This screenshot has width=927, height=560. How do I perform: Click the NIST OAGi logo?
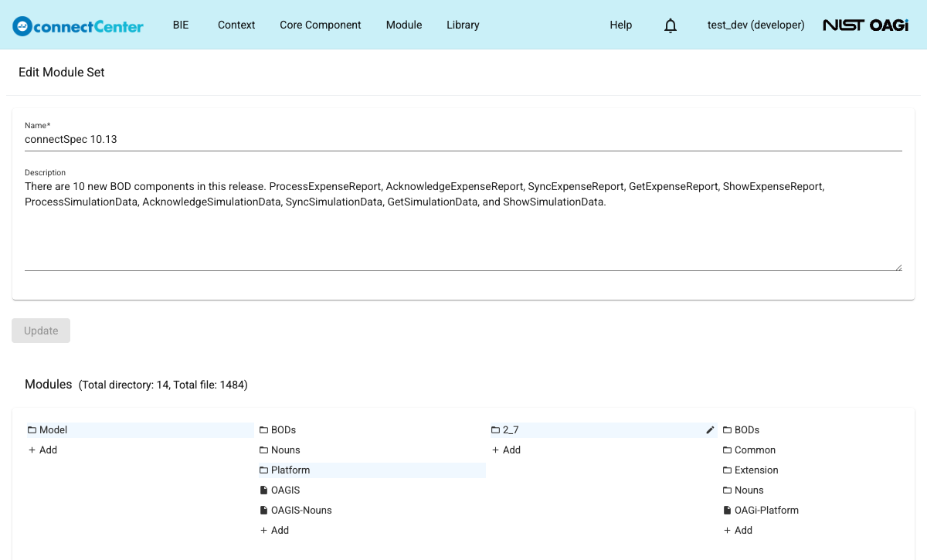(866, 25)
